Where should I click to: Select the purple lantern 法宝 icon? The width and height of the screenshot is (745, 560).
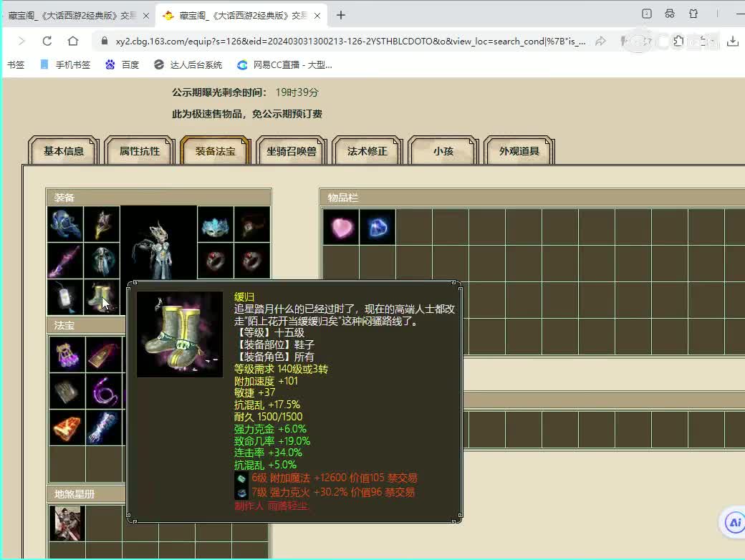[67, 354]
